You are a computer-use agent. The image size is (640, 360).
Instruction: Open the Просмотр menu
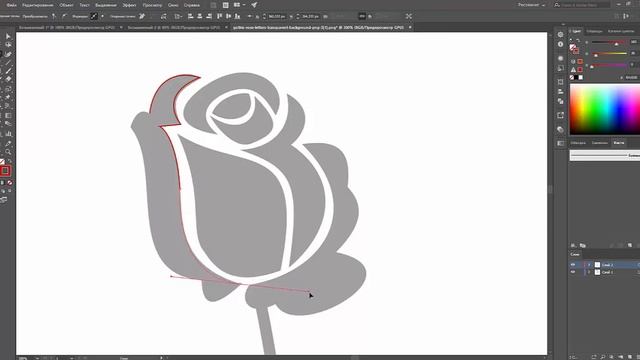(152, 5)
